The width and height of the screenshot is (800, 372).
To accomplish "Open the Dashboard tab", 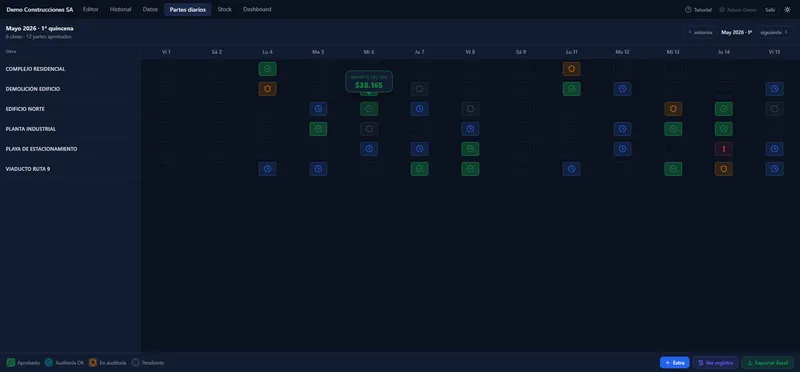I will [257, 9].
